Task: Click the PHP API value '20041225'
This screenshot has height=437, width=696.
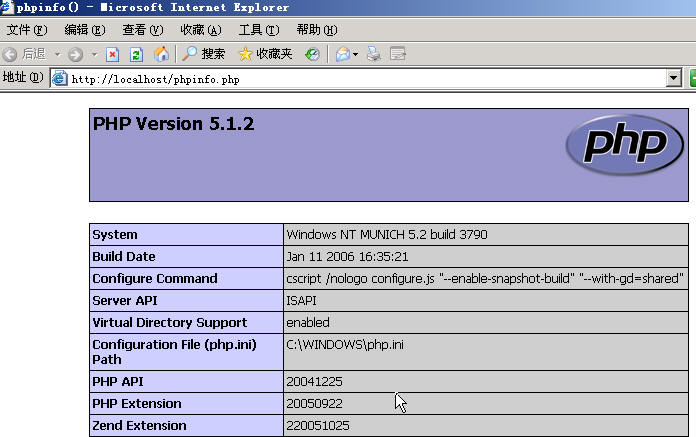Action: click(x=314, y=382)
